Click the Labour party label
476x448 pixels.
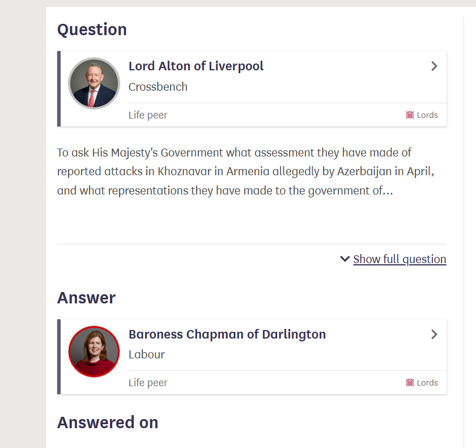147,354
